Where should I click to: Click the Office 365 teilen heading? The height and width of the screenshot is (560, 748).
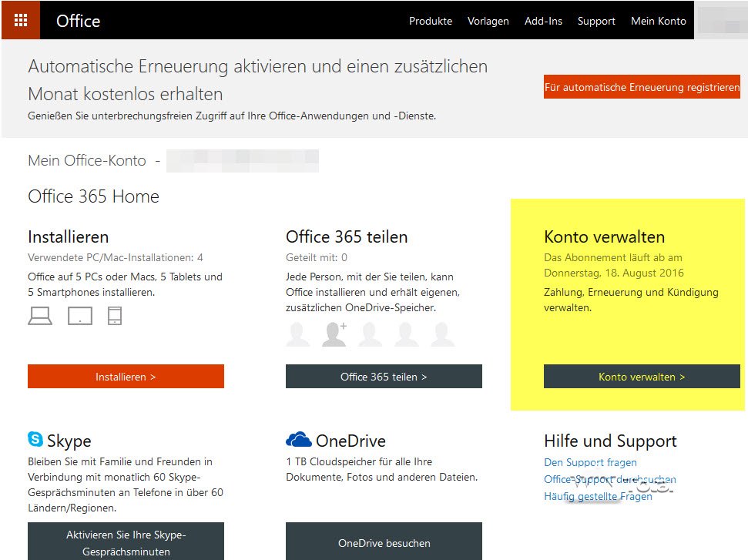[x=347, y=236]
